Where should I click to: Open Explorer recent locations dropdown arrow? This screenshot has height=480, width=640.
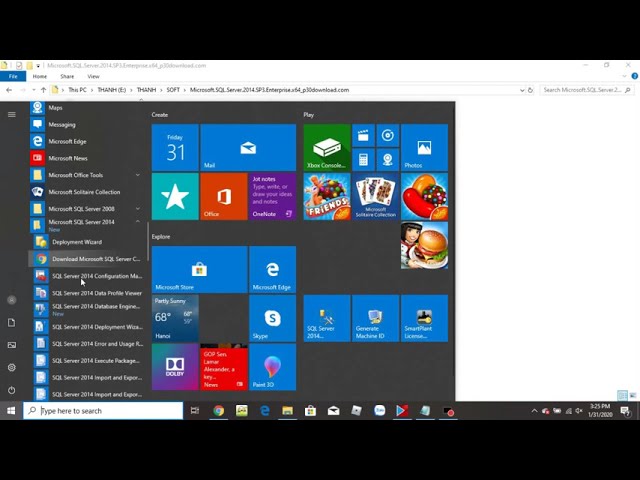coord(33,90)
